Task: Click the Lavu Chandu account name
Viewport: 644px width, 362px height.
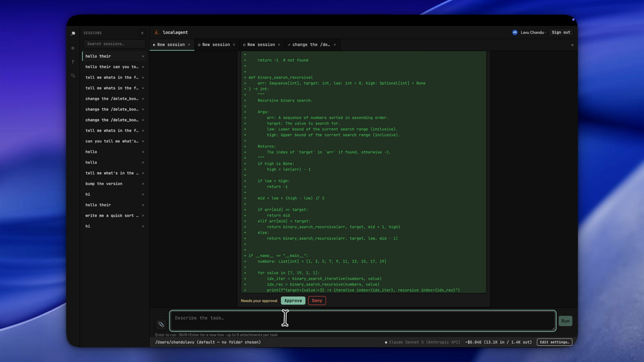Action: pos(532,33)
